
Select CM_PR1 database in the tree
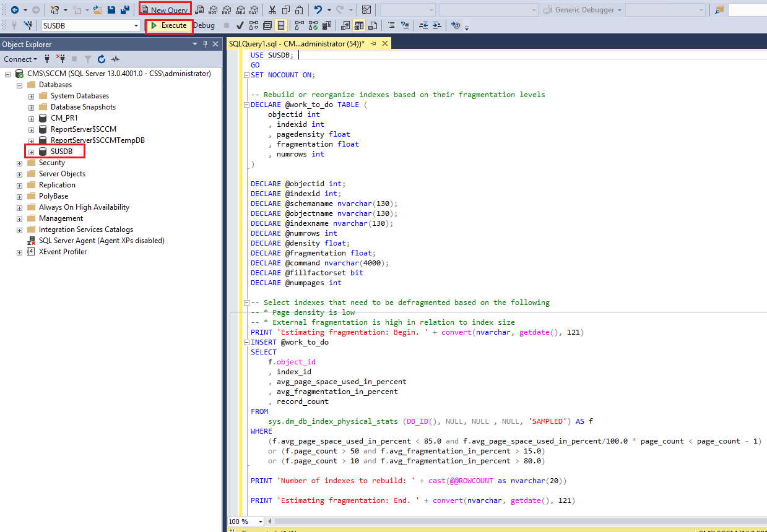(x=64, y=118)
